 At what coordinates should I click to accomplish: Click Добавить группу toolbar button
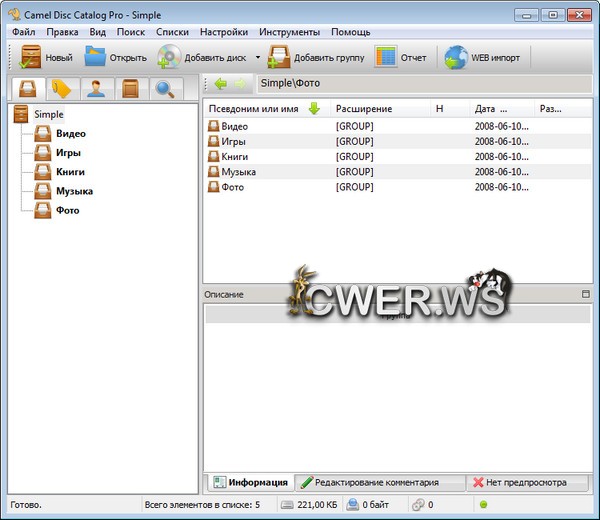[x=316, y=57]
